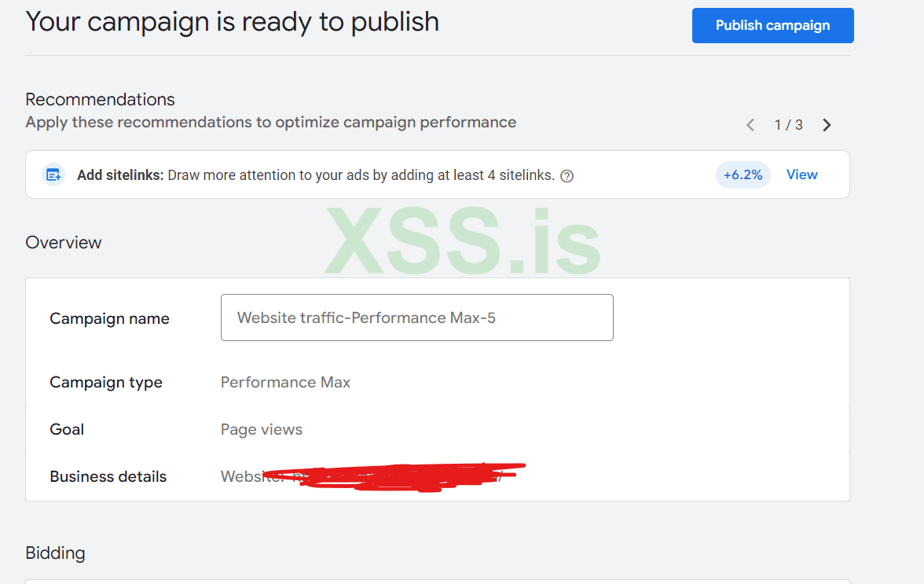Click the sitelinks recommendation description text
This screenshot has width=924, height=584.
tap(361, 175)
